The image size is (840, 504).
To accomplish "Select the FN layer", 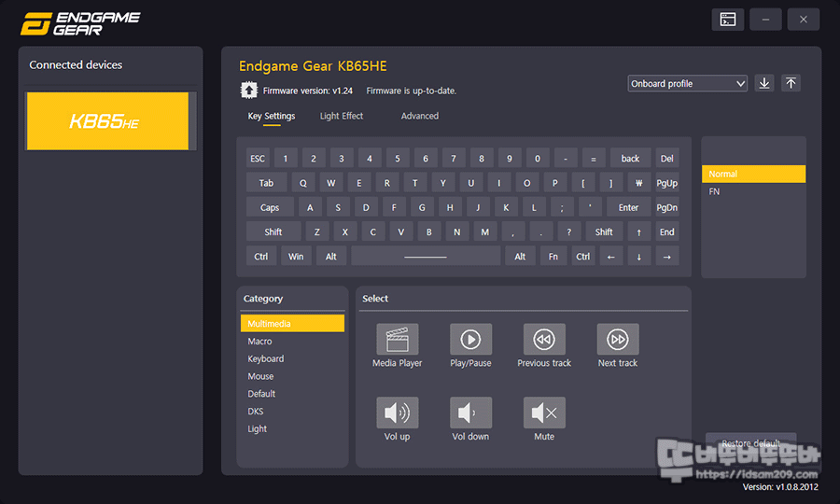I will (x=753, y=191).
